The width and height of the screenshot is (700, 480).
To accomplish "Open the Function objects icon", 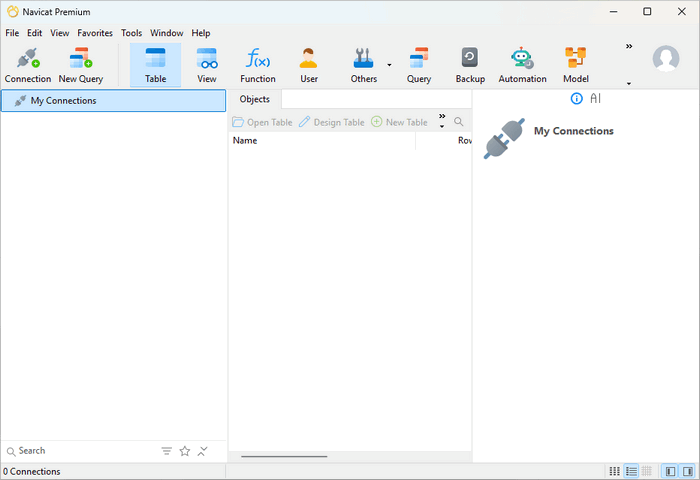I will (257, 65).
